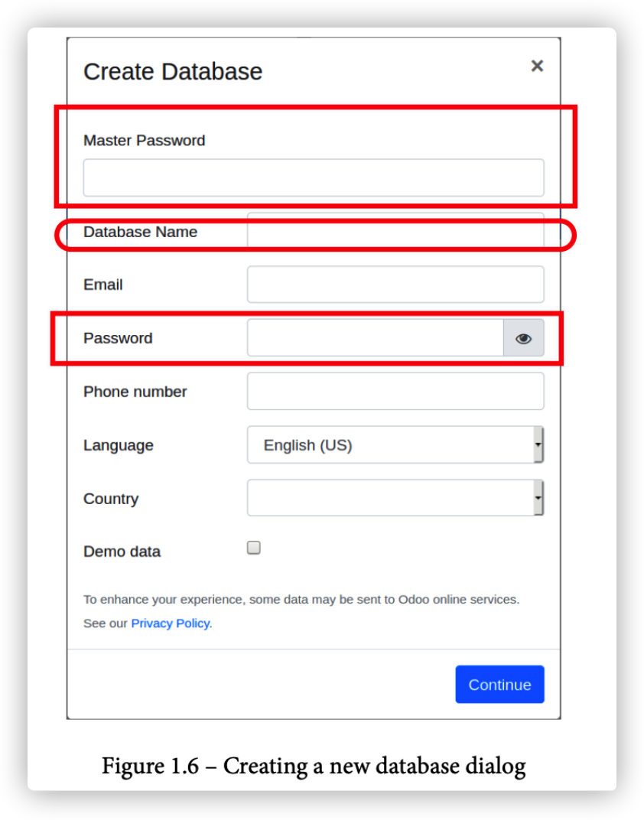Open the Privacy Policy link

tap(171, 623)
